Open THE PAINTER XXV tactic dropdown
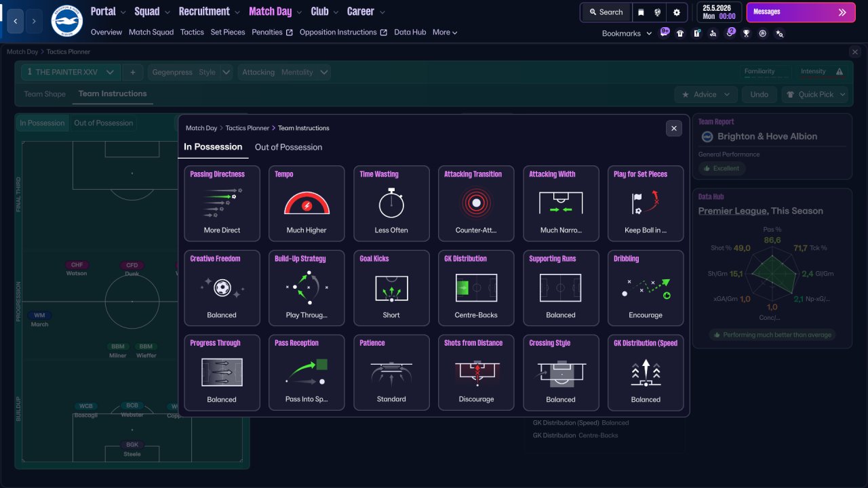The height and width of the screenshot is (488, 868). (71, 72)
